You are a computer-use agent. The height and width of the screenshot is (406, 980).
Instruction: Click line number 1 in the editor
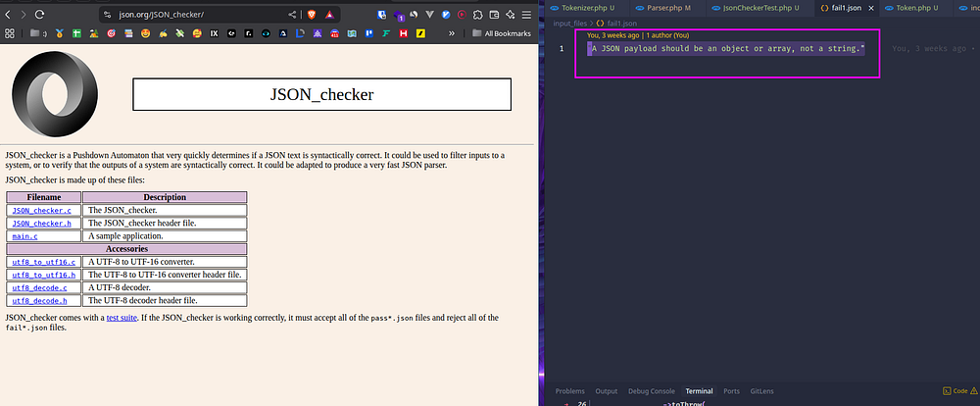pos(562,49)
